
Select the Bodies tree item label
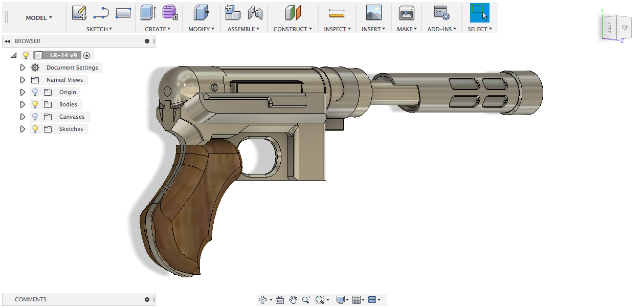[x=68, y=104]
